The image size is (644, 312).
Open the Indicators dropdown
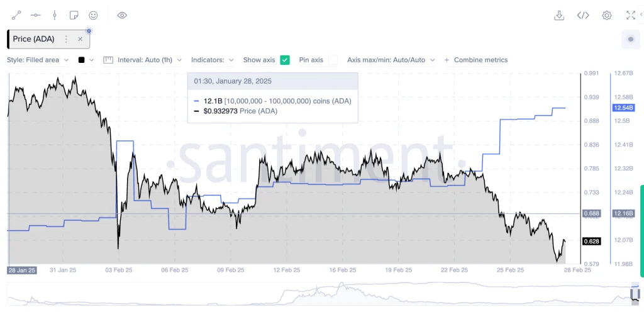pyautogui.click(x=213, y=60)
